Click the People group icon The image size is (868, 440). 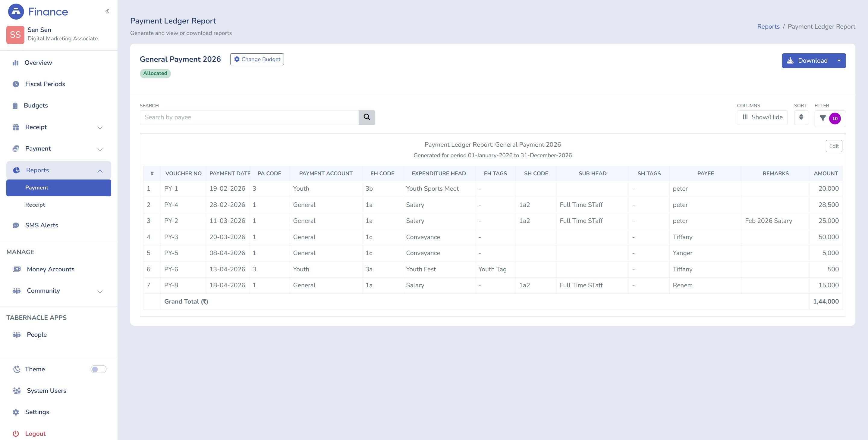pyautogui.click(x=17, y=335)
